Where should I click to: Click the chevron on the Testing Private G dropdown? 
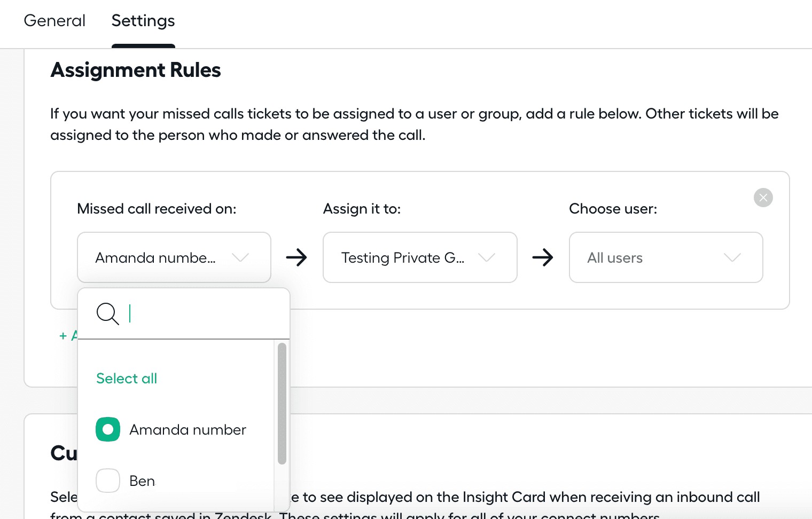[x=487, y=257]
